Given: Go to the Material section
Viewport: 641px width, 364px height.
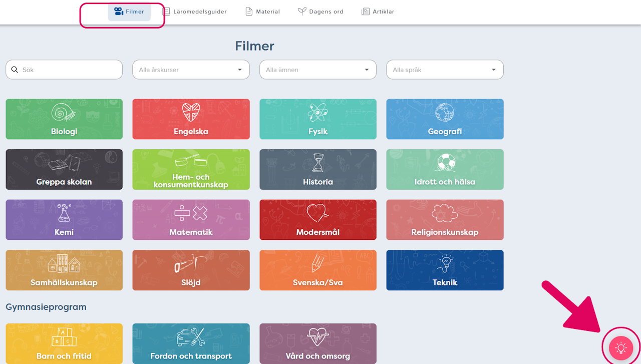Looking at the screenshot, I should (x=262, y=12).
